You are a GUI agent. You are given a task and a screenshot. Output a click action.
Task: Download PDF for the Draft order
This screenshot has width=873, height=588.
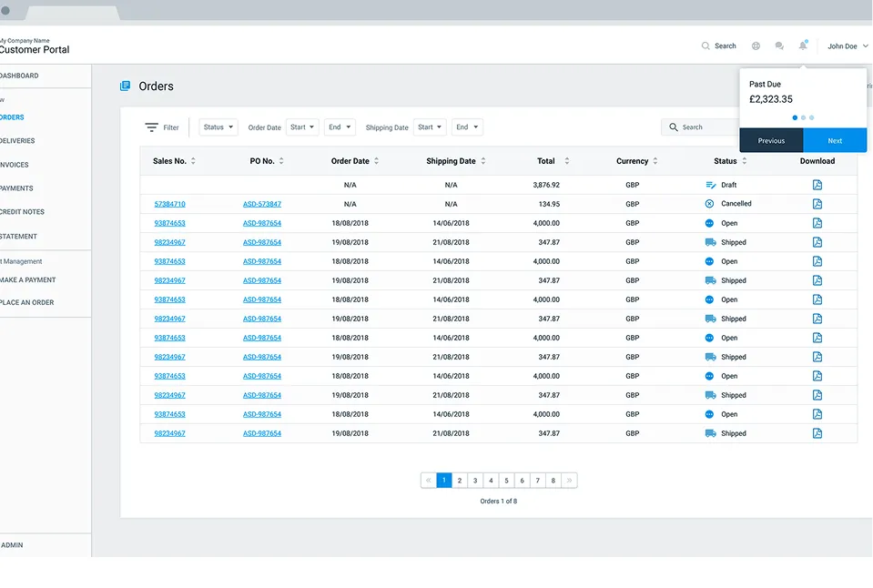tap(817, 185)
